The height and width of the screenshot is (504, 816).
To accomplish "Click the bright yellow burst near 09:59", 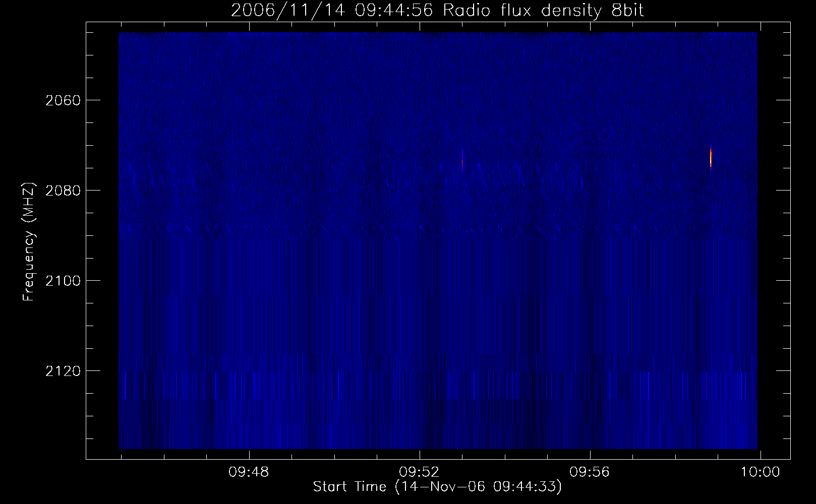I will tap(711, 158).
